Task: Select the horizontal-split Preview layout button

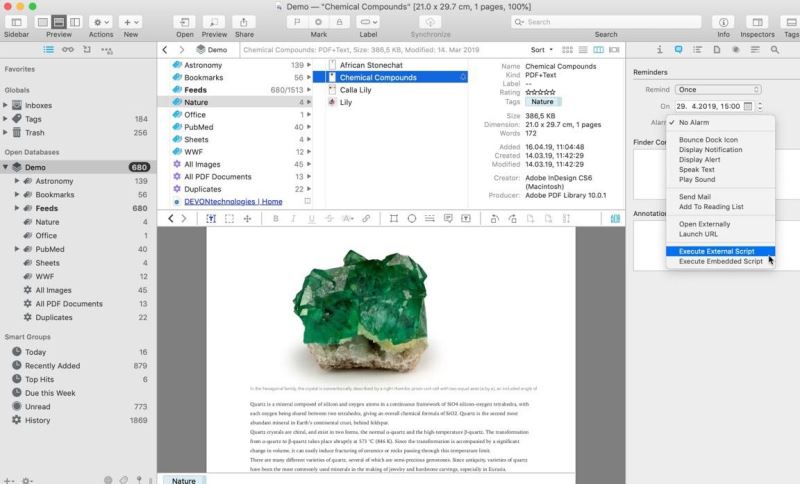Action: point(59,22)
